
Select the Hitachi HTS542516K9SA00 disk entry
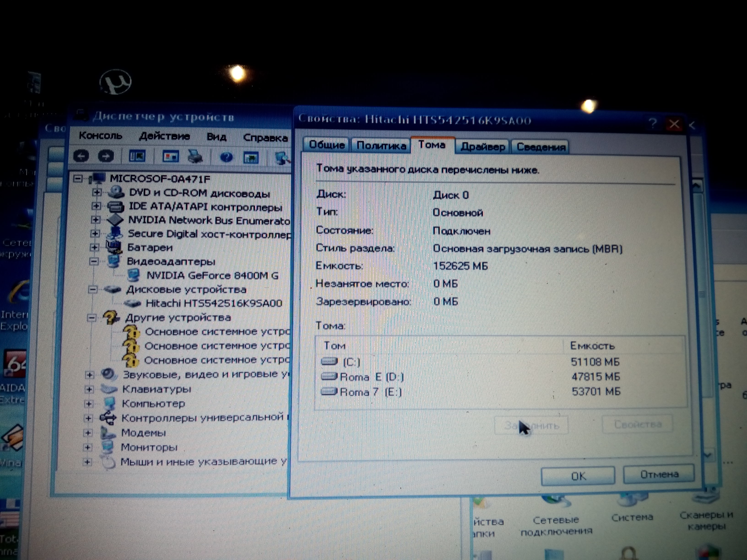point(214,304)
